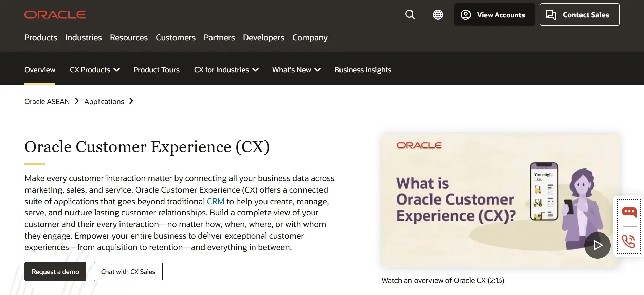
Task: Open the Products menu
Action: tap(41, 38)
